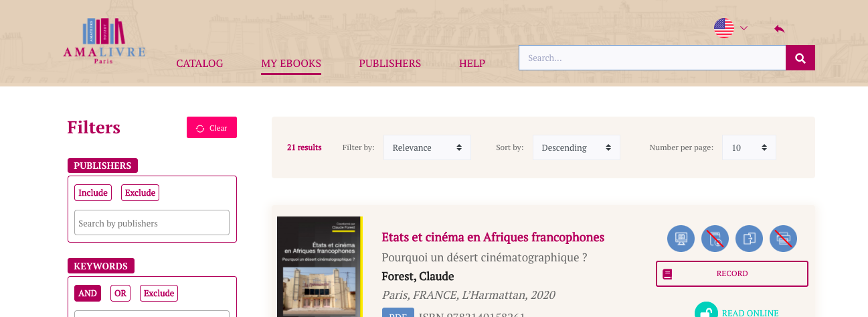Open the Catalog menu item
Screen dimensions: 868x317
199,64
